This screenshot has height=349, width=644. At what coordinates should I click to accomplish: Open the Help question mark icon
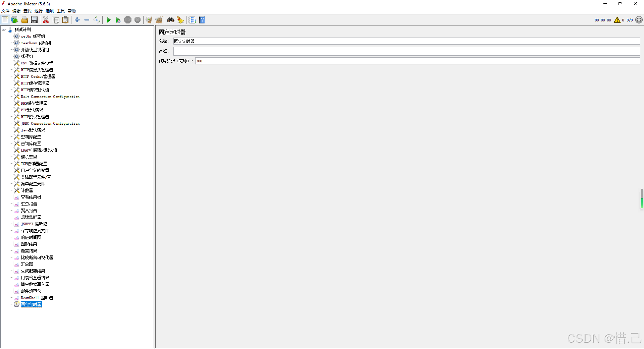coord(202,20)
